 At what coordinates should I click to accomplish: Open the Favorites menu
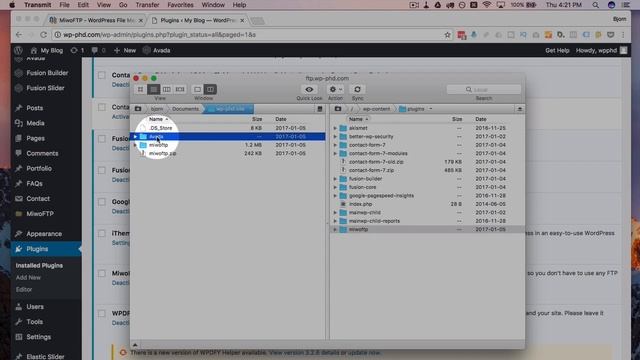180,5
